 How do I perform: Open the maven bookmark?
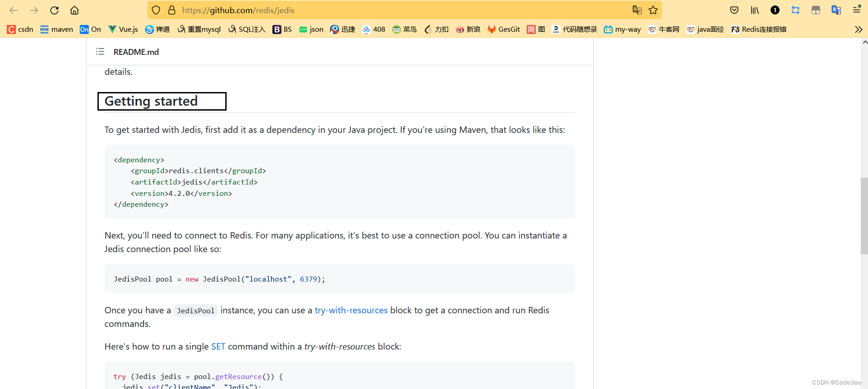pos(57,29)
